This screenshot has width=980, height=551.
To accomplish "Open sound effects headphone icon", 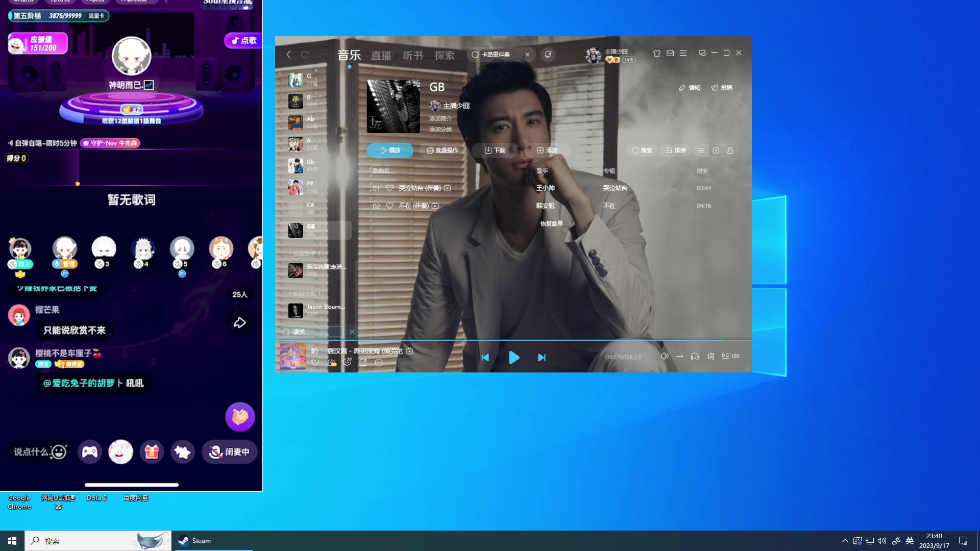I will [x=695, y=356].
